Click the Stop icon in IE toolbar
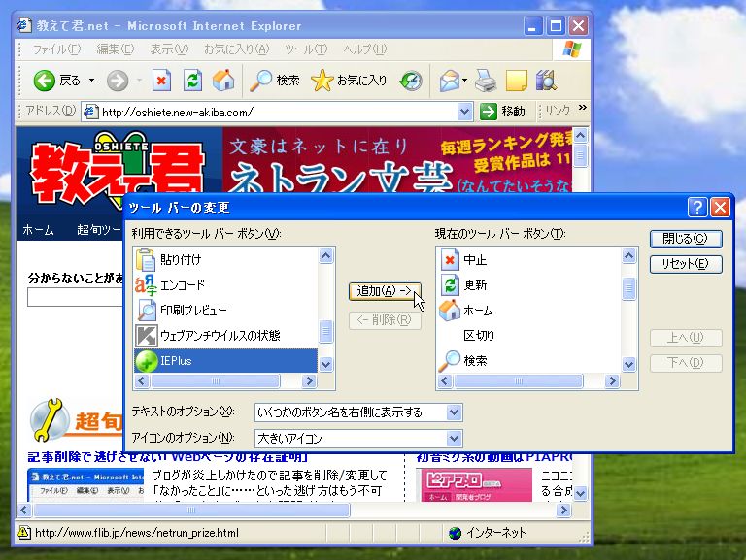Image resolution: width=746 pixels, height=560 pixels. [162, 81]
